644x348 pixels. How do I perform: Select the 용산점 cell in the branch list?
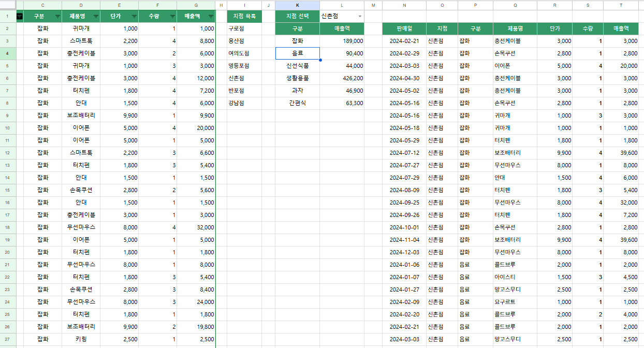coord(244,41)
